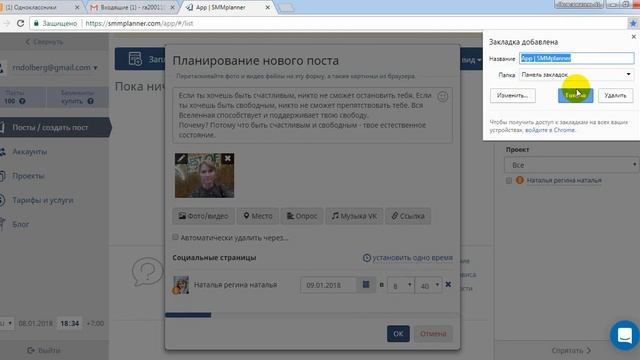
Task: Collapse sidebar with Свернуть
Action: tap(44, 42)
